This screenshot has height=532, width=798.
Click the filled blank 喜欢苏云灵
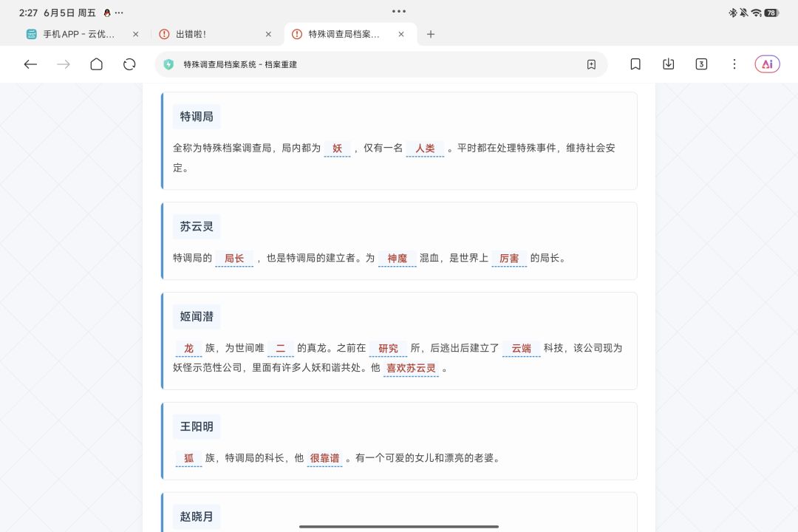point(412,368)
